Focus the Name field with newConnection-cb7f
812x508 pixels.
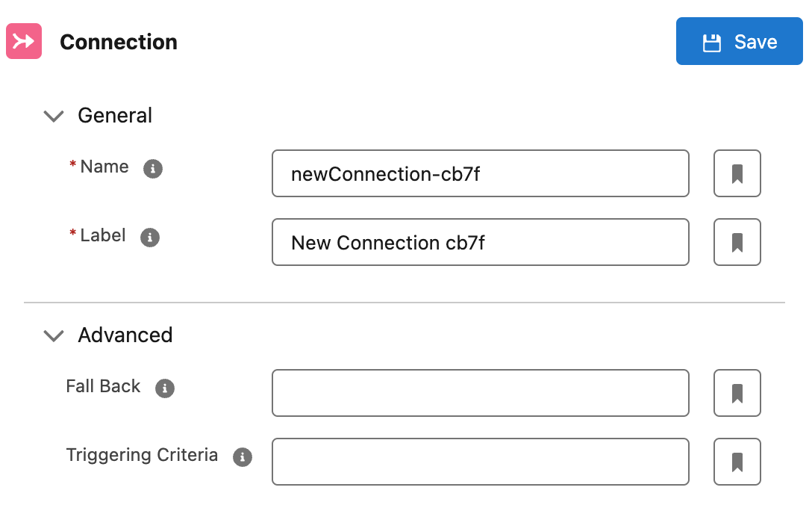tap(481, 173)
